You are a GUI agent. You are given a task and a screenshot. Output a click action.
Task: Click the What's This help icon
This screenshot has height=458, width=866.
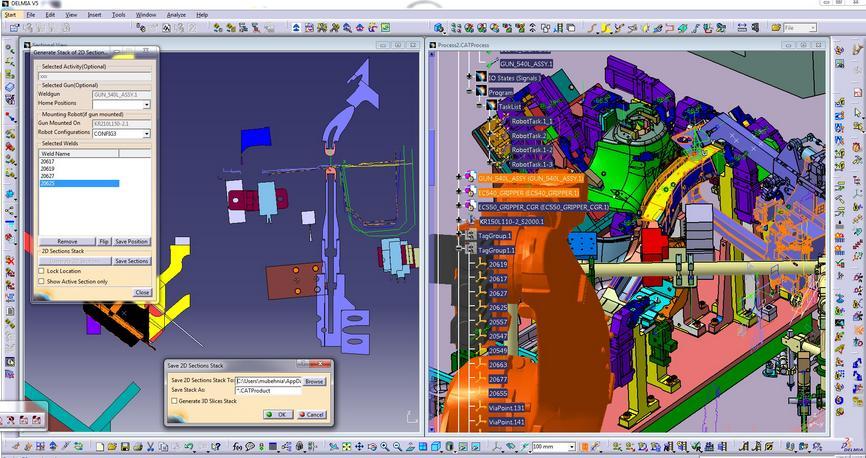click(215, 446)
